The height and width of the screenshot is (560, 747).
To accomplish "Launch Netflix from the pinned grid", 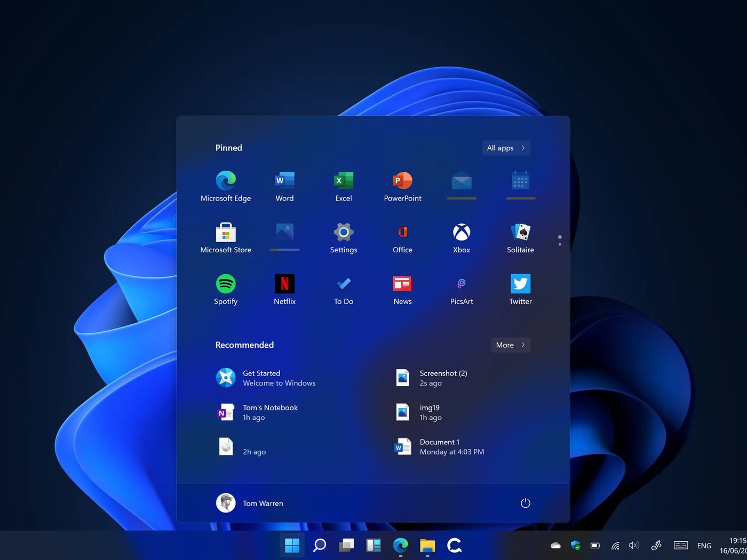I will 284,290.
